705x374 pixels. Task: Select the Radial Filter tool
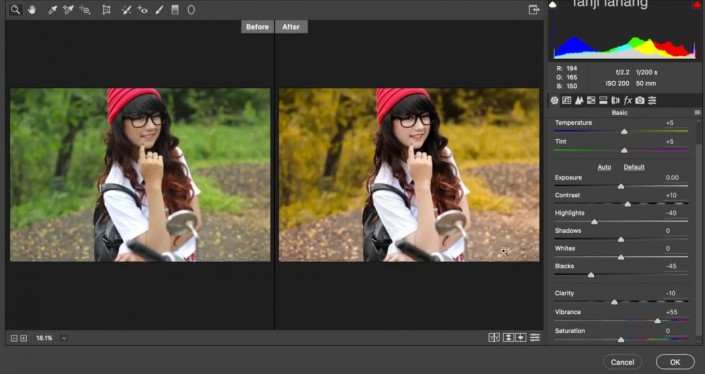(191, 9)
